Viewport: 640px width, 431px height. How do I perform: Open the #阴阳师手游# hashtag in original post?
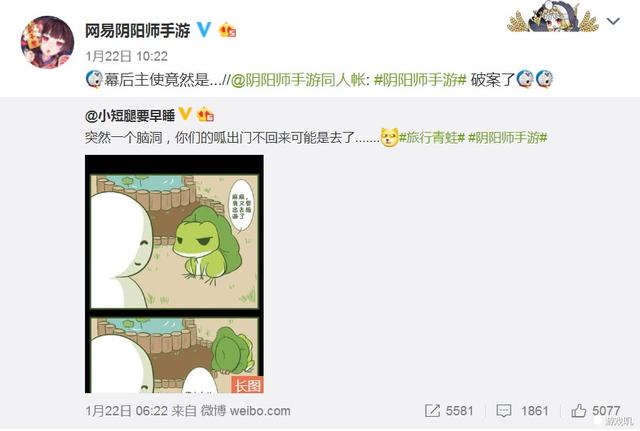tap(507, 138)
